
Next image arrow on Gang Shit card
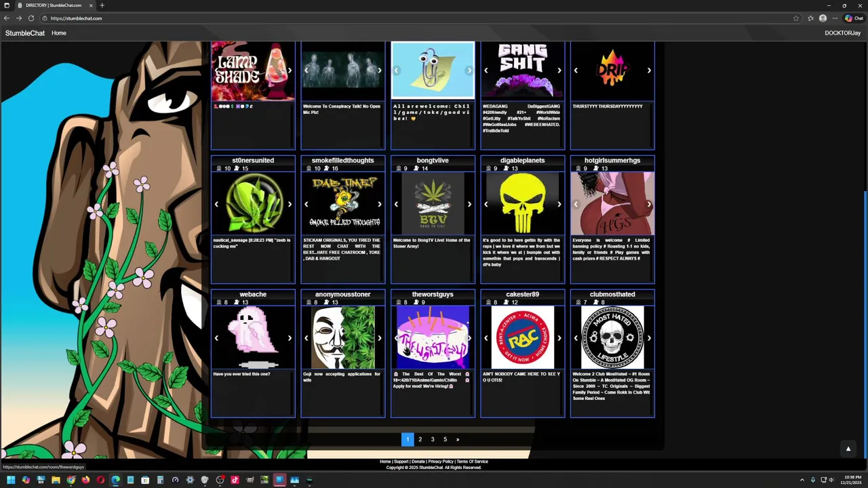click(559, 70)
